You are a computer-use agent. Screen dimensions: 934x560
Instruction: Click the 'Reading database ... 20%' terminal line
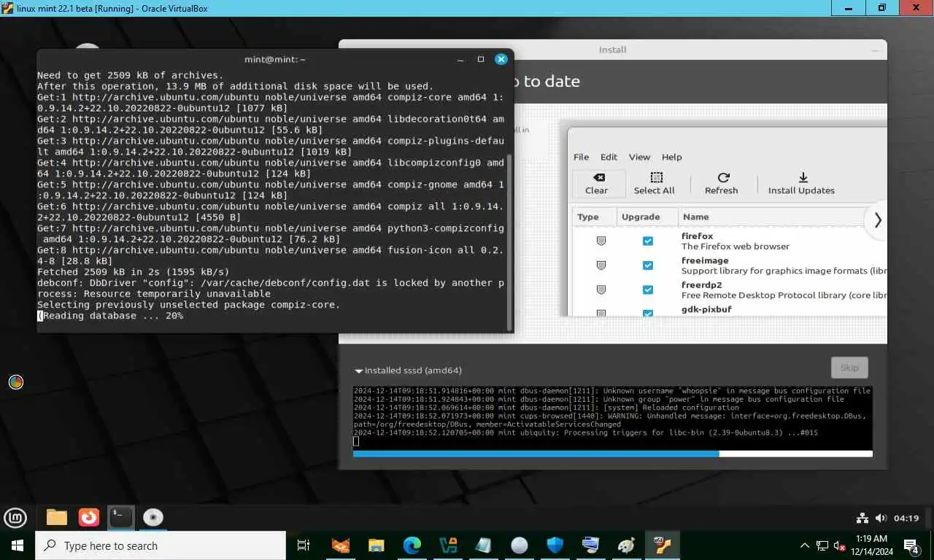[x=110, y=316]
